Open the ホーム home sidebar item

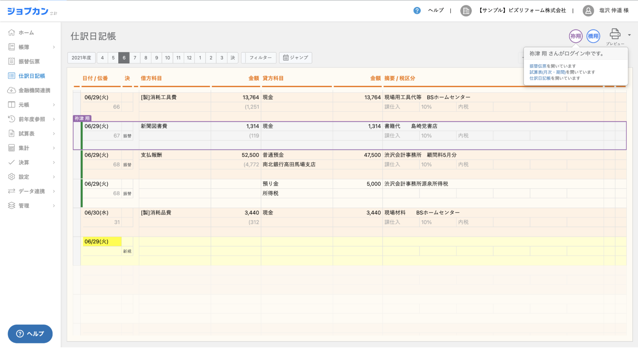click(x=26, y=32)
